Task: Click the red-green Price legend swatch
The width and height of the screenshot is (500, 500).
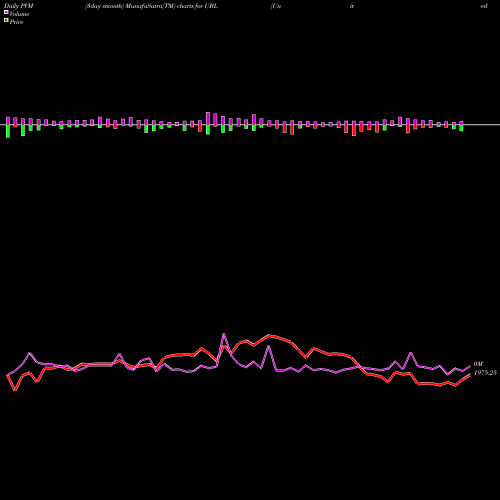Action: click(6, 21)
